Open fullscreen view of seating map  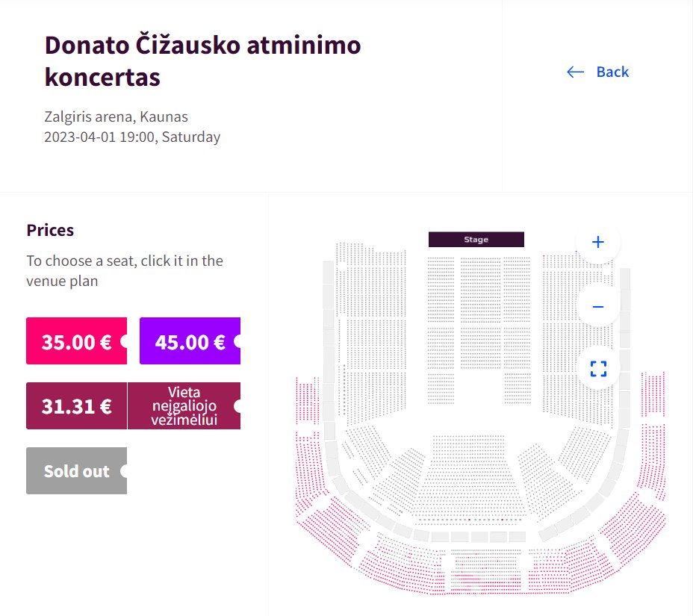pyautogui.click(x=598, y=369)
